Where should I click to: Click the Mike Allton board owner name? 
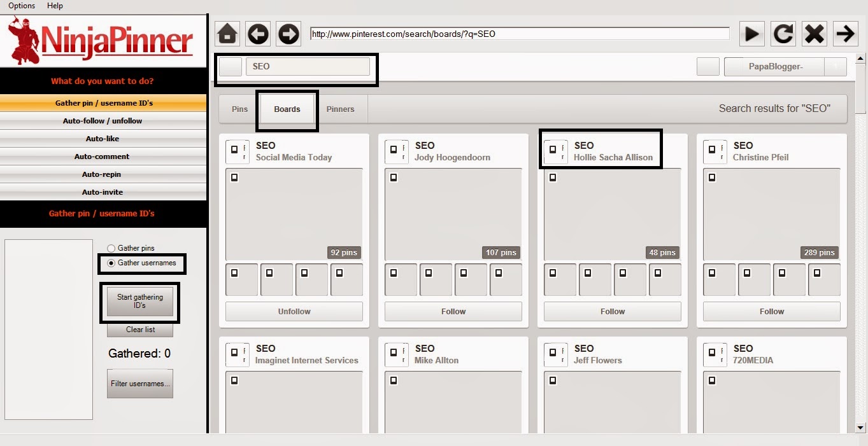[436, 360]
